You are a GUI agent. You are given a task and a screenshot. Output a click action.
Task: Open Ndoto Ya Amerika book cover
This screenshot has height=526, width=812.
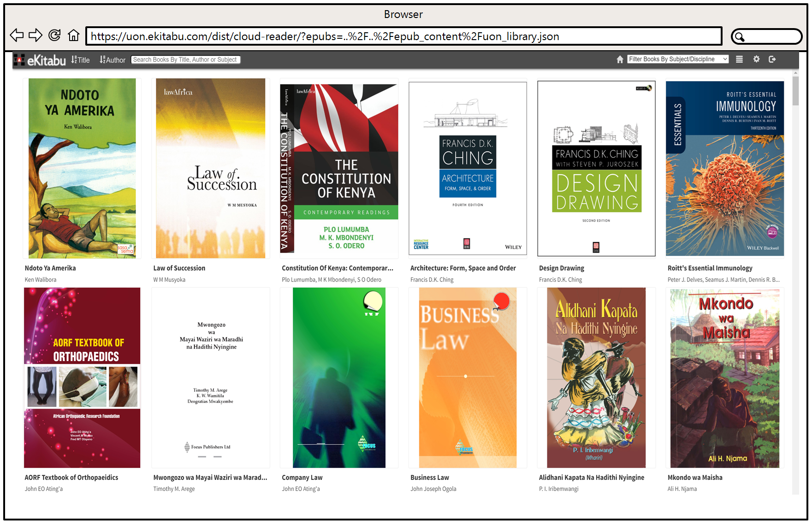pyautogui.click(x=82, y=168)
